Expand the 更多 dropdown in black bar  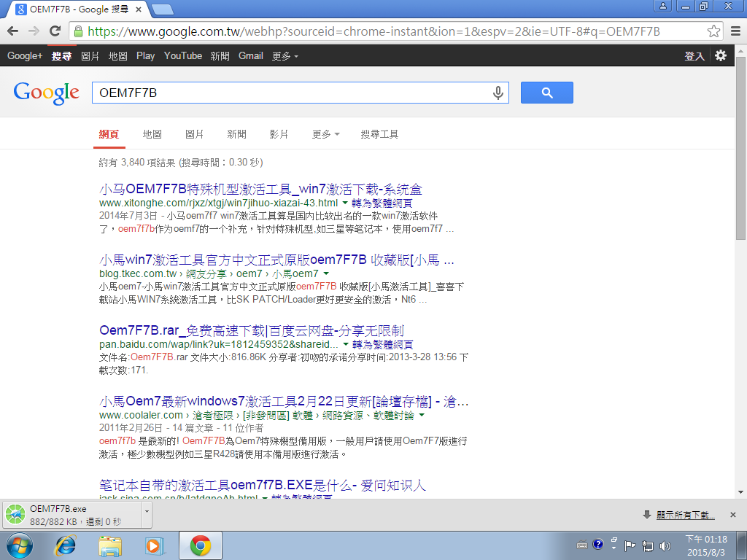coord(285,56)
